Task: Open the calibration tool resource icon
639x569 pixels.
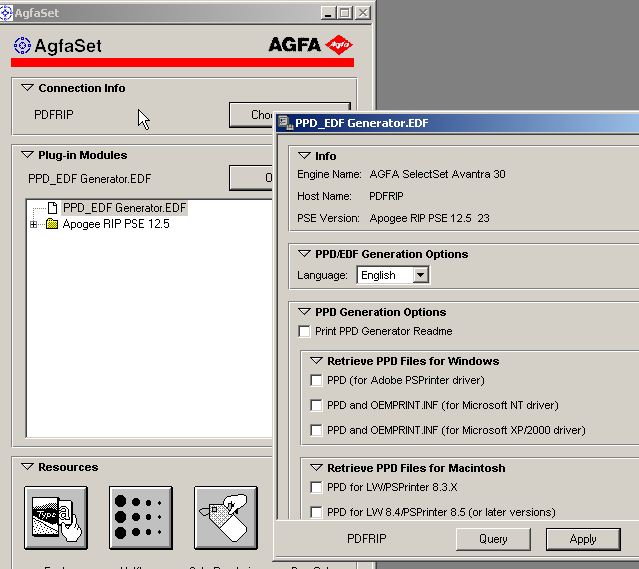Action: tap(226, 518)
